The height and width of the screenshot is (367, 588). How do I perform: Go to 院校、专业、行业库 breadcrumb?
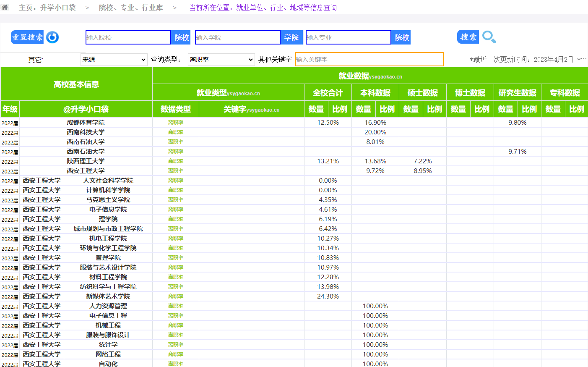tap(131, 8)
